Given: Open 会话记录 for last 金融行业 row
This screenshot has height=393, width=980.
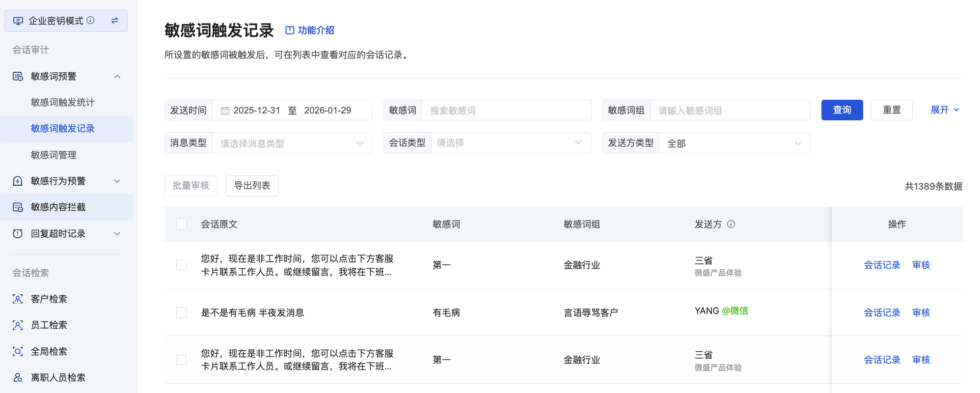Looking at the screenshot, I should click(x=882, y=360).
